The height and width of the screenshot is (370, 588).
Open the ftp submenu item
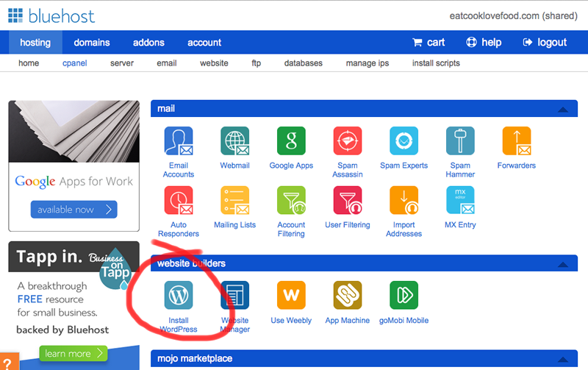pyautogui.click(x=256, y=63)
